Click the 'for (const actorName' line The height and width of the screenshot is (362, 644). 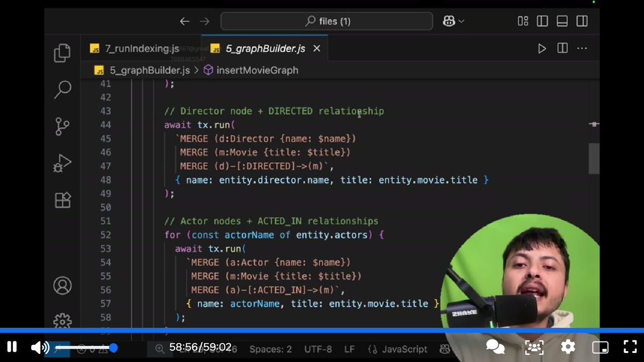274,235
